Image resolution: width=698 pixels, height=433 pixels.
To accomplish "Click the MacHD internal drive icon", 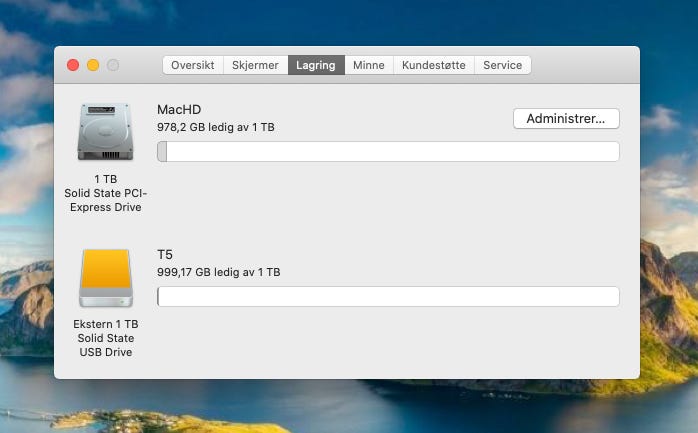I will 106,131.
